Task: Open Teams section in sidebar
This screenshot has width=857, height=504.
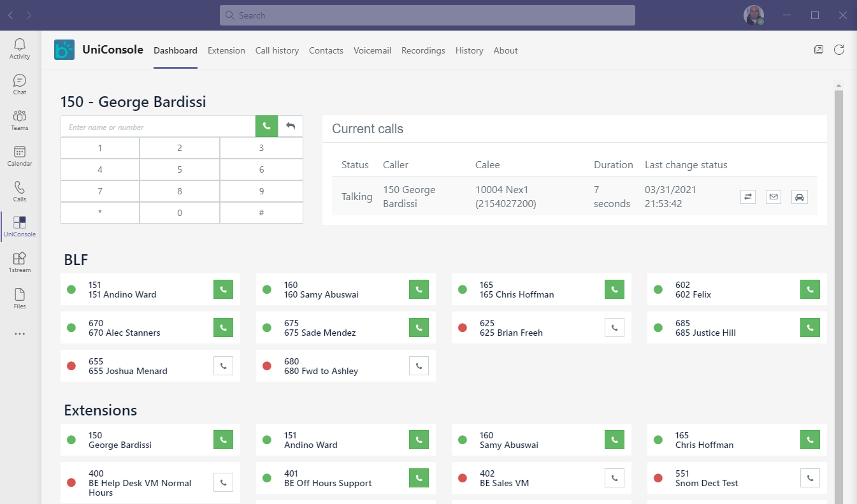Action: [20, 120]
